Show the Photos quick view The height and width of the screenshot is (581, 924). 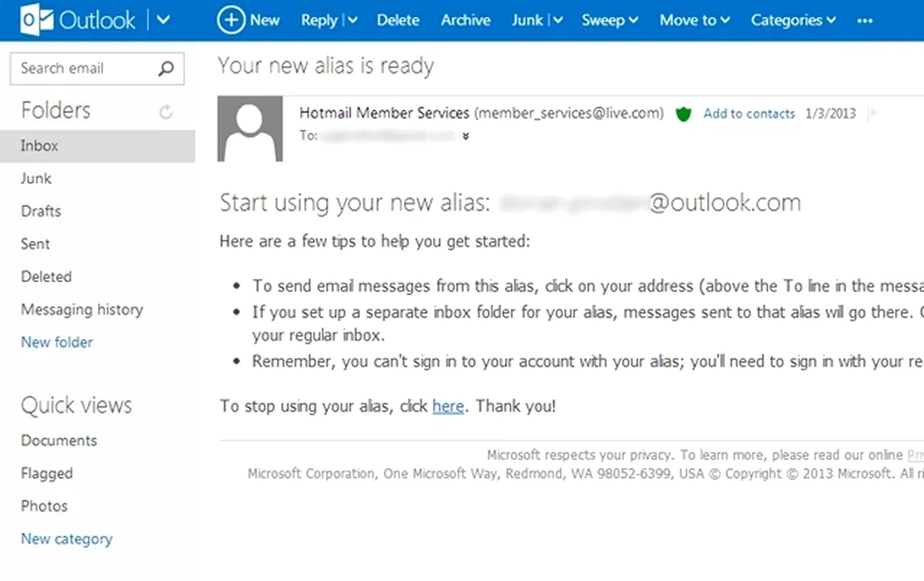44,506
